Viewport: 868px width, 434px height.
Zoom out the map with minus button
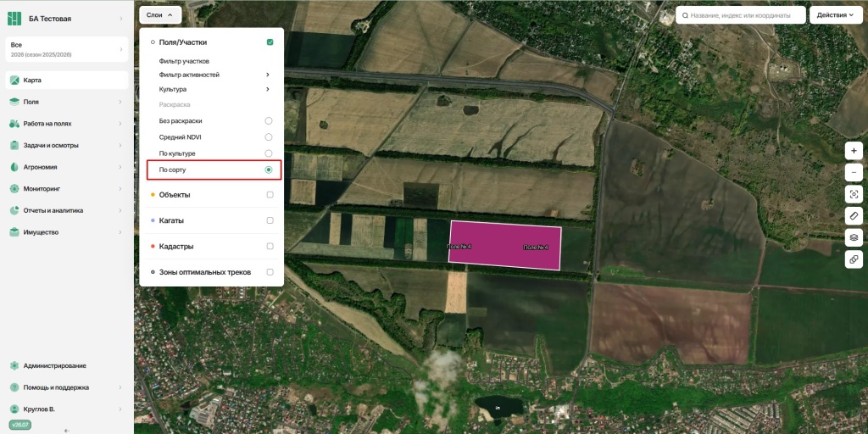tap(854, 173)
